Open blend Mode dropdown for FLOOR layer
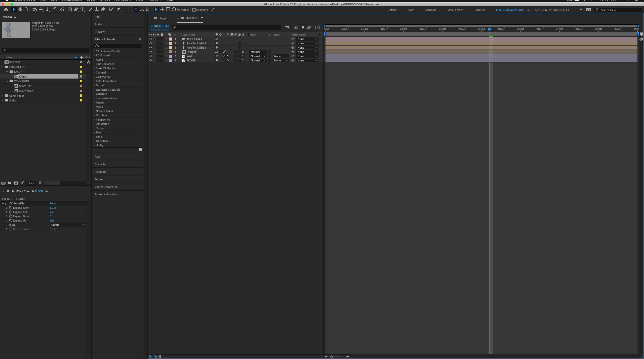The height and width of the screenshot is (359, 644). [x=258, y=60]
